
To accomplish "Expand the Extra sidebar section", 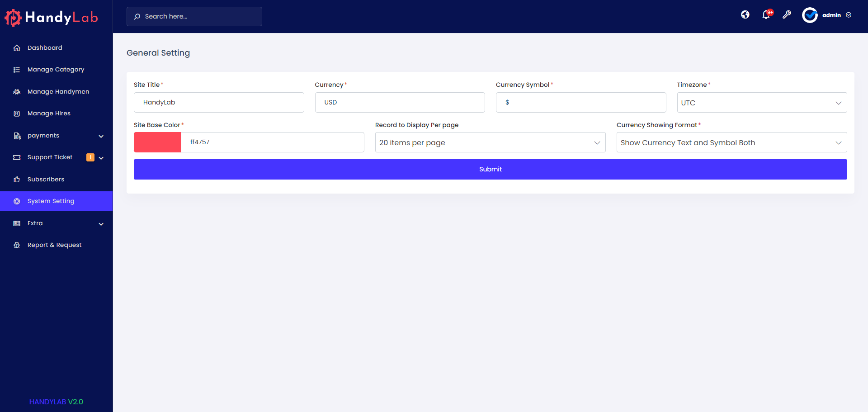I will coord(34,223).
